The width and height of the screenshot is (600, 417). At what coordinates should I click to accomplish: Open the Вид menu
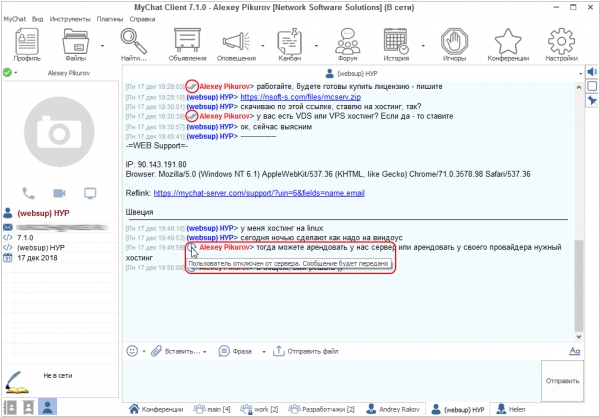coord(38,19)
